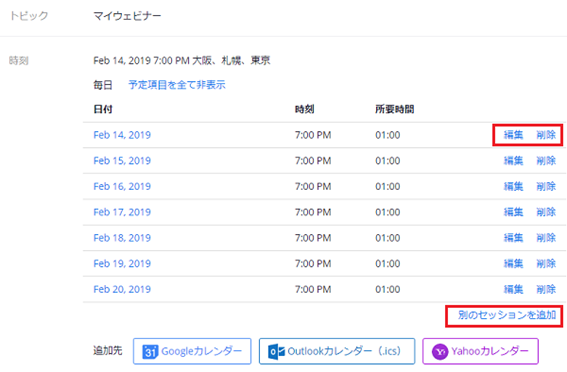
Task: Click 編集 for Feb 19, 2019
Action: [x=513, y=263]
